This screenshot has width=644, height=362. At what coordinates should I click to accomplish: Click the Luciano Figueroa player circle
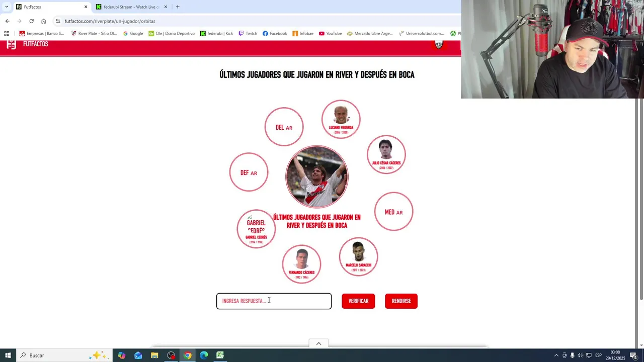(x=341, y=119)
